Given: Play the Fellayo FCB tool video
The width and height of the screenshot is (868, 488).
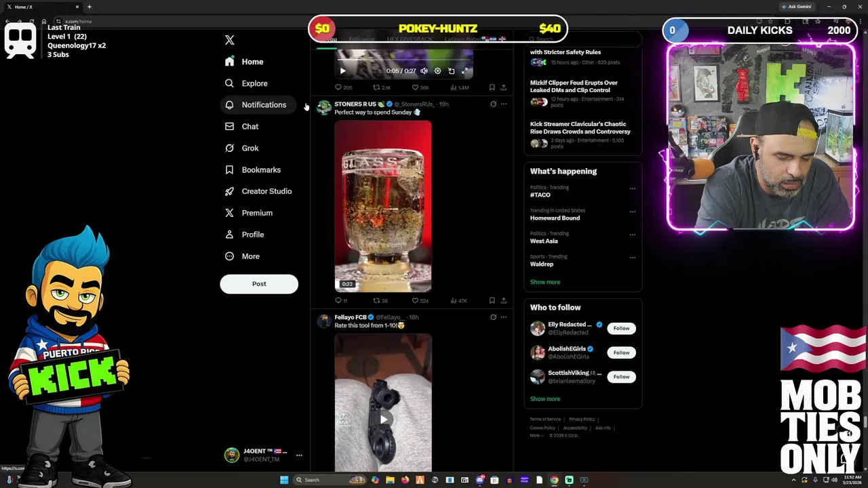Looking at the screenshot, I should pyautogui.click(x=383, y=420).
